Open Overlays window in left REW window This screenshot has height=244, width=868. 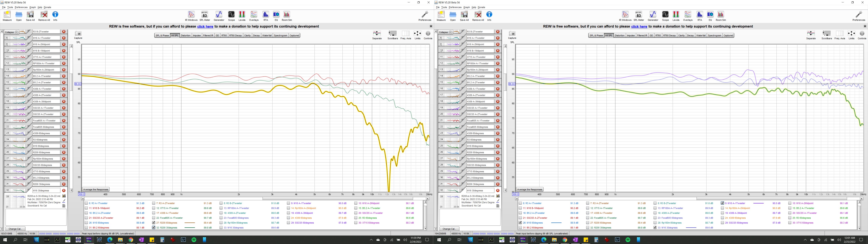pyautogui.click(x=254, y=15)
